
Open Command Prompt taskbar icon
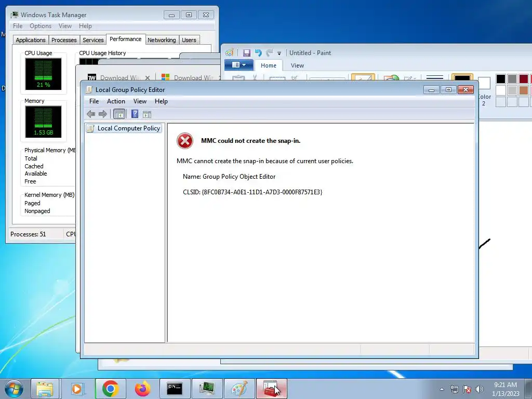[175, 389]
